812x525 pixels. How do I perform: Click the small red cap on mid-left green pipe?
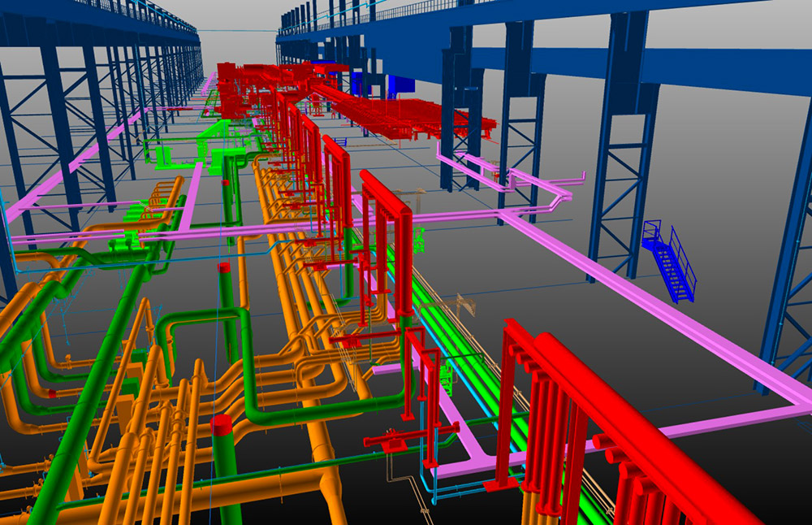pos(223,267)
